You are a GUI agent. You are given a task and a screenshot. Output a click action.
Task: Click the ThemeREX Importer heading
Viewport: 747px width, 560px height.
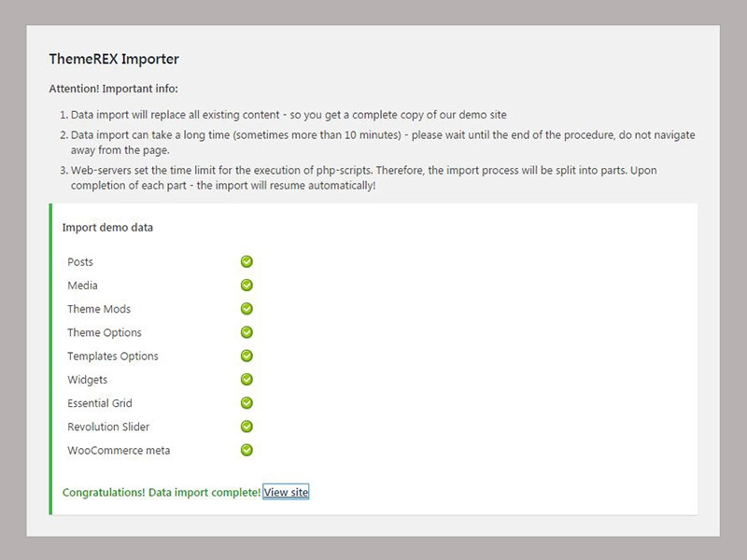[114, 59]
